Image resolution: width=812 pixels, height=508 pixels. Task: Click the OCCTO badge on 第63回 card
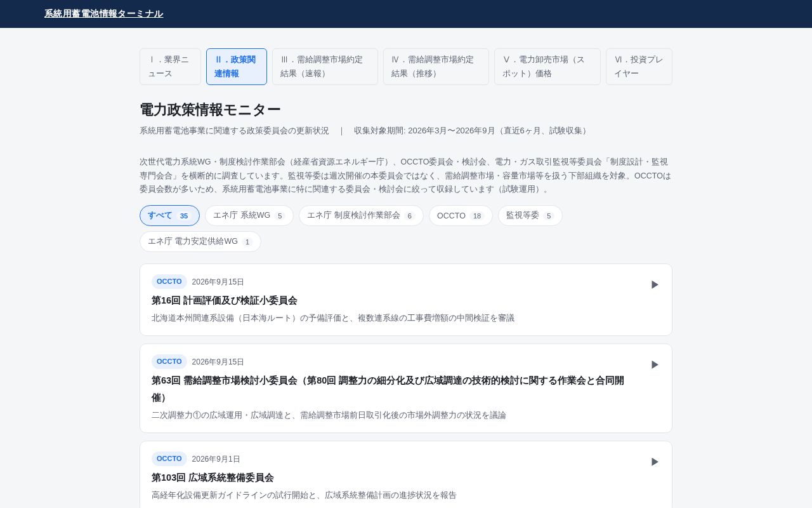(169, 361)
